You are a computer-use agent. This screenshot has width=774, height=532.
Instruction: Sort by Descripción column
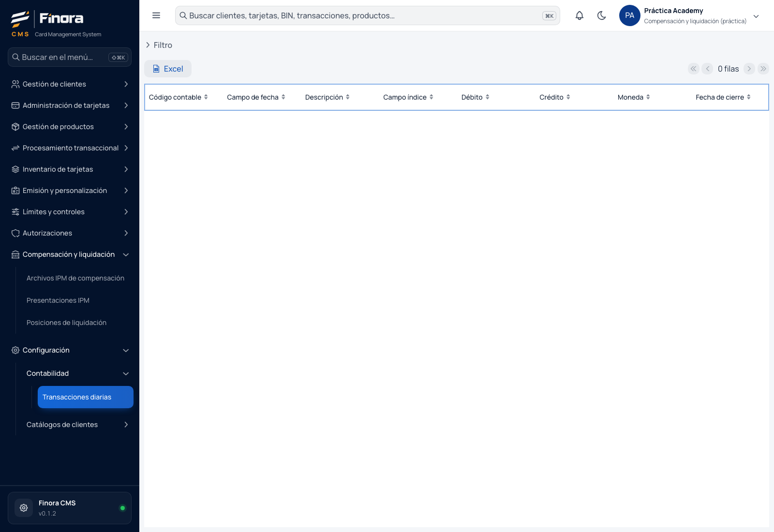(x=327, y=97)
